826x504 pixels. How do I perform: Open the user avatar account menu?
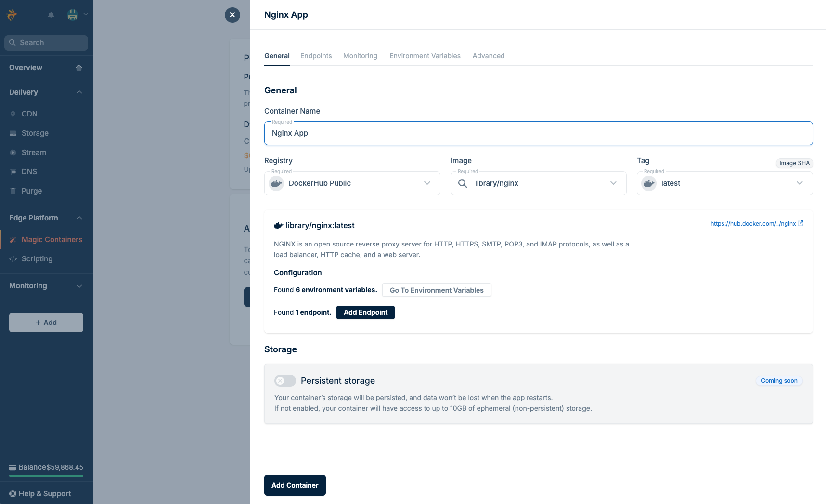tap(73, 15)
